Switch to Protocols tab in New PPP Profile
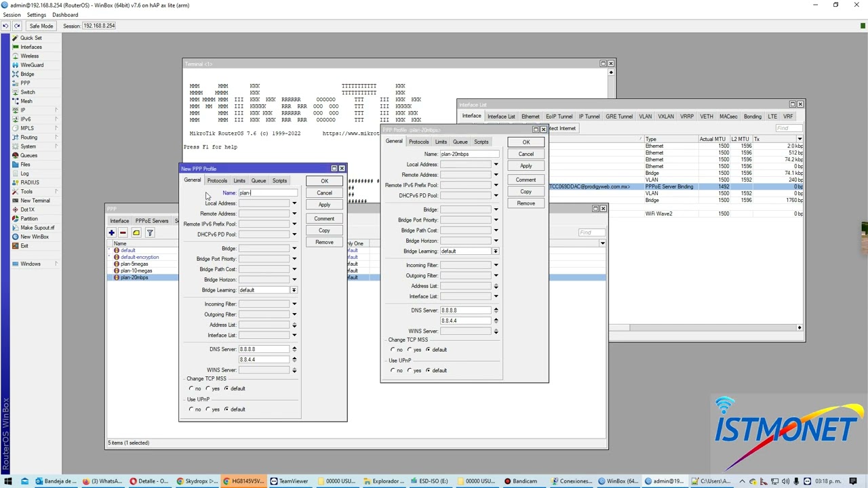Image resolution: width=868 pixels, height=488 pixels. [x=217, y=181]
